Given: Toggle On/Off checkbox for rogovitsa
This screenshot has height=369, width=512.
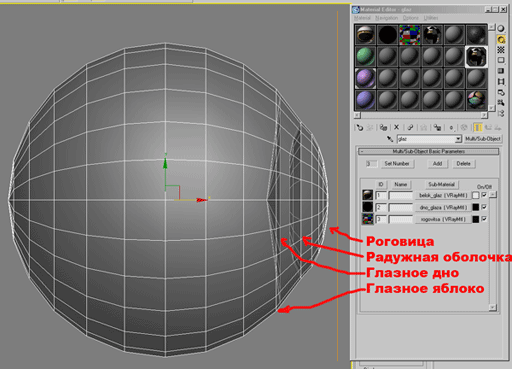Looking at the screenshot, I should [x=484, y=219].
